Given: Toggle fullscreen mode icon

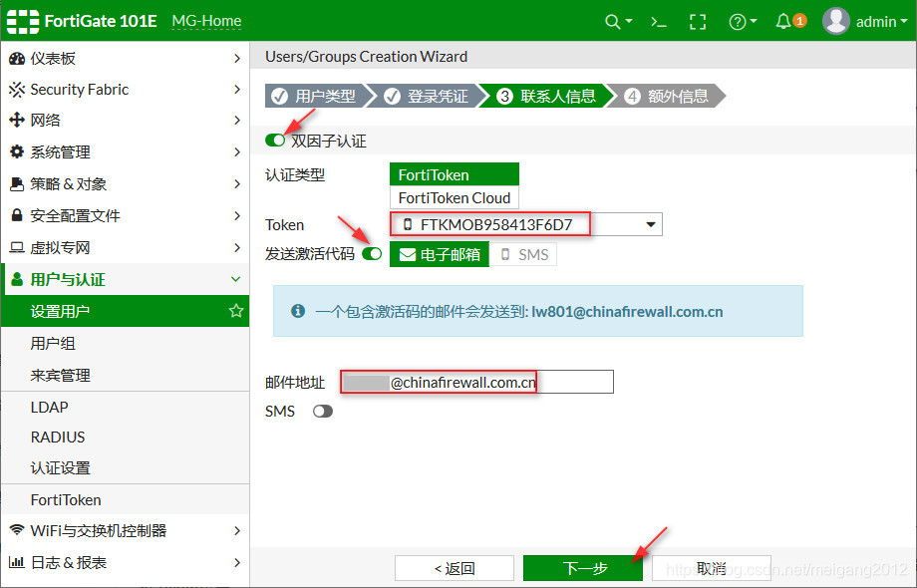Looking at the screenshot, I should click(x=697, y=22).
